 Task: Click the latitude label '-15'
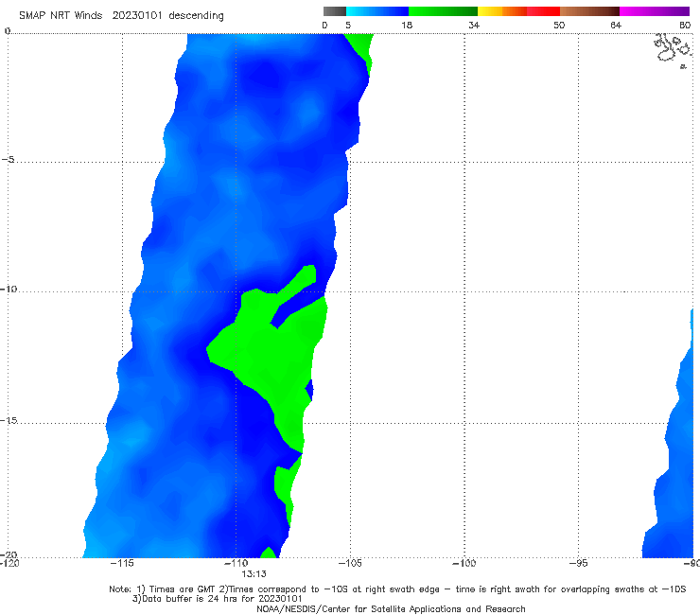click(9, 420)
